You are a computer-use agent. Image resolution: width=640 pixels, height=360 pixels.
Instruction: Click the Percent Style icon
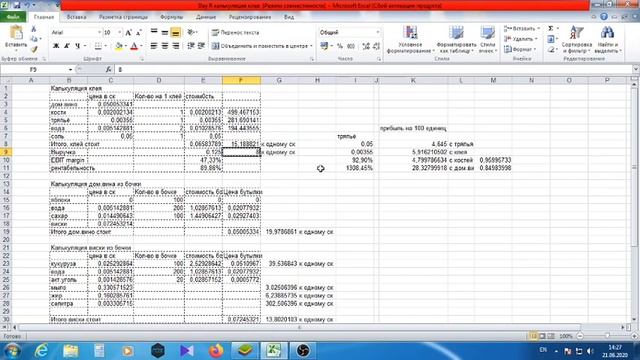pyautogui.click(x=340, y=46)
